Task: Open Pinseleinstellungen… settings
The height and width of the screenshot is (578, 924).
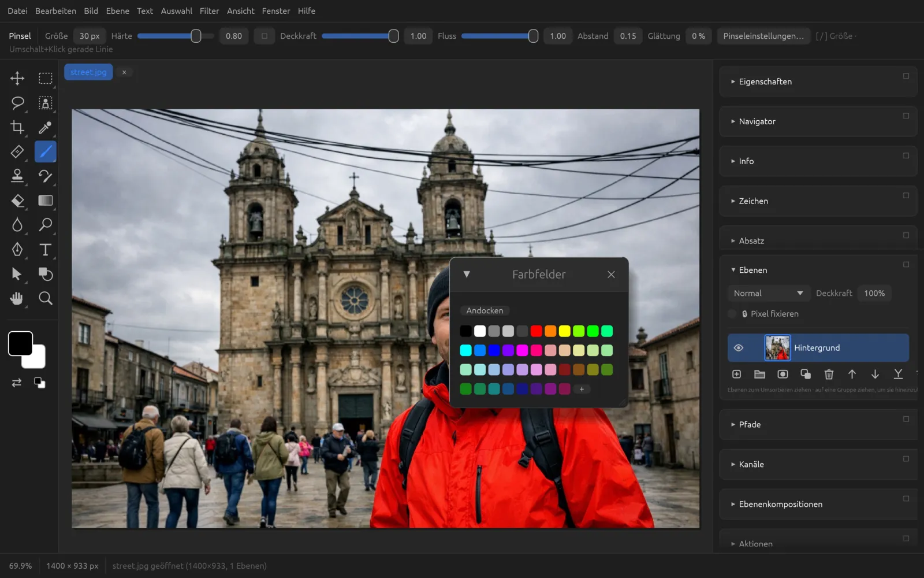Action: (763, 36)
